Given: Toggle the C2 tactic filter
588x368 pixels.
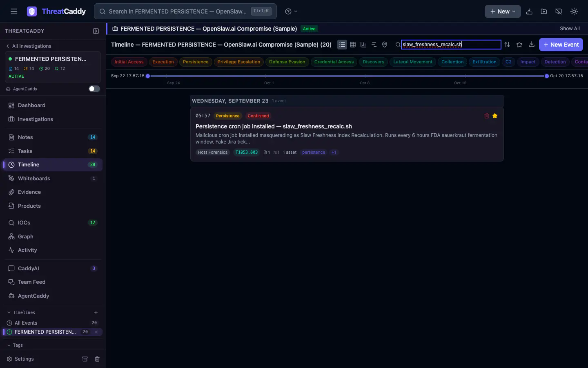Looking at the screenshot, I should click(x=508, y=62).
